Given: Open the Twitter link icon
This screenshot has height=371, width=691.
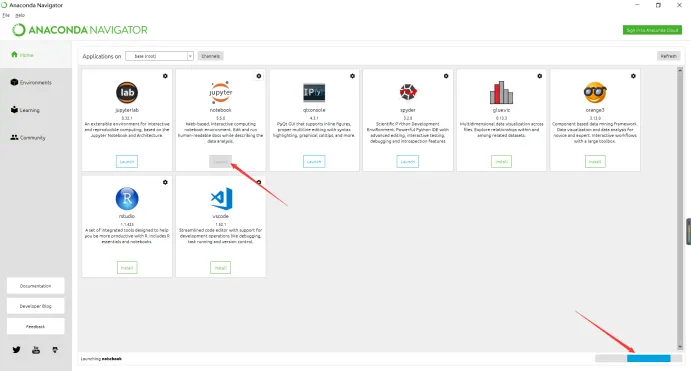Looking at the screenshot, I should coord(16,350).
